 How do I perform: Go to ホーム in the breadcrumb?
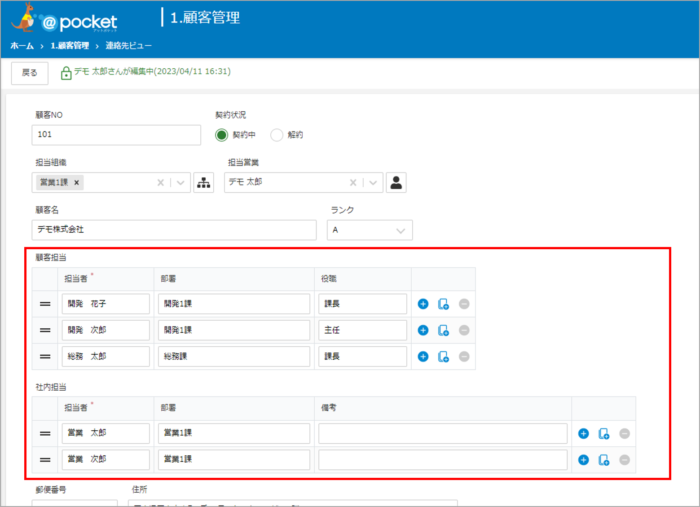[22, 46]
